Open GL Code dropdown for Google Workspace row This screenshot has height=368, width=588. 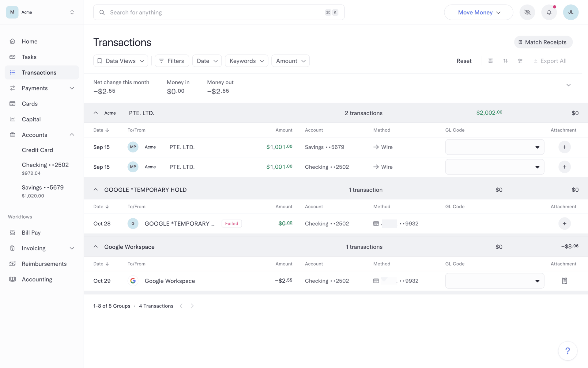[x=495, y=281]
